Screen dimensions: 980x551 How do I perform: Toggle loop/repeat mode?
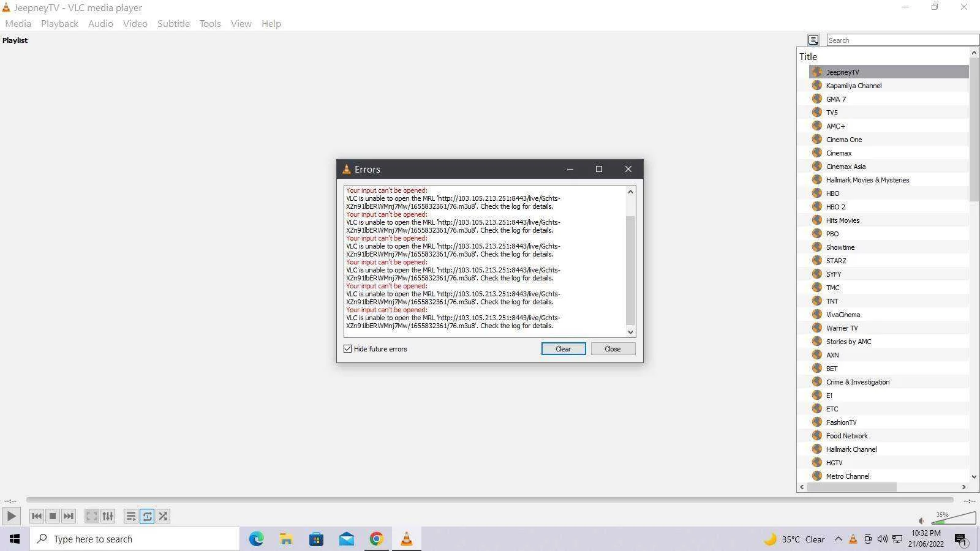(x=147, y=516)
